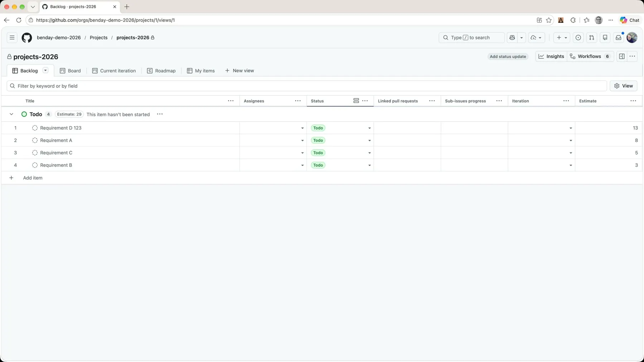Open project Insights
The height and width of the screenshot is (362, 644).
click(551, 57)
